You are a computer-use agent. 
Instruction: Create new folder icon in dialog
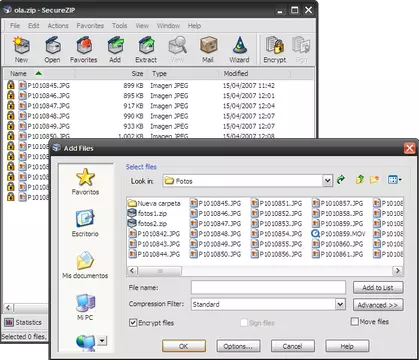[374, 180]
